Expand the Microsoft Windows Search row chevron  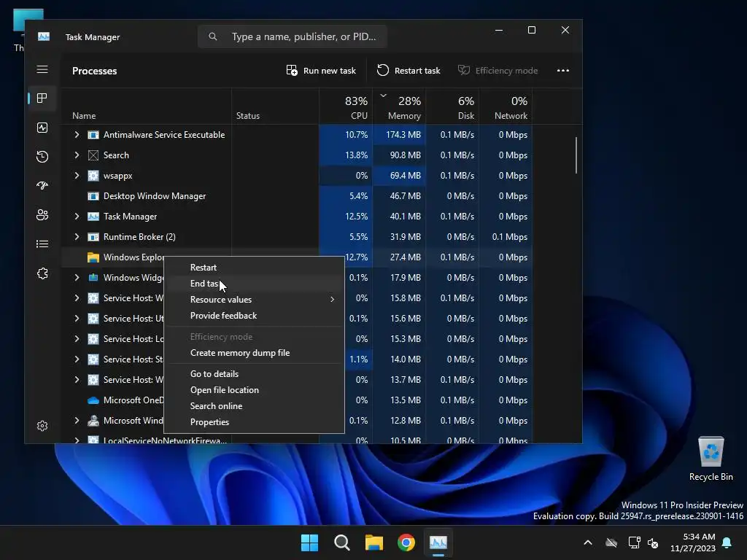pos(77,421)
